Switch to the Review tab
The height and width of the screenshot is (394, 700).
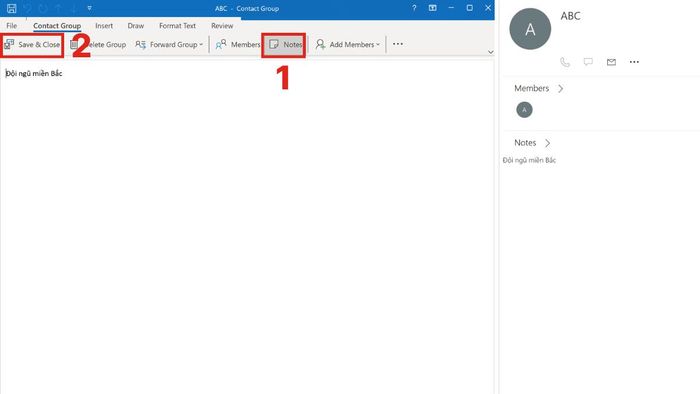(222, 26)
